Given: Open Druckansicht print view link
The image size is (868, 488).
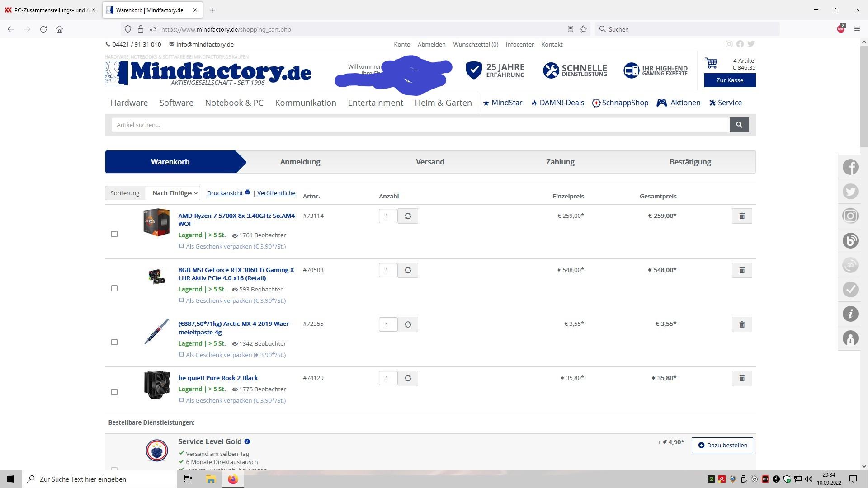Looking at the screenshot, I should point(228,193).
